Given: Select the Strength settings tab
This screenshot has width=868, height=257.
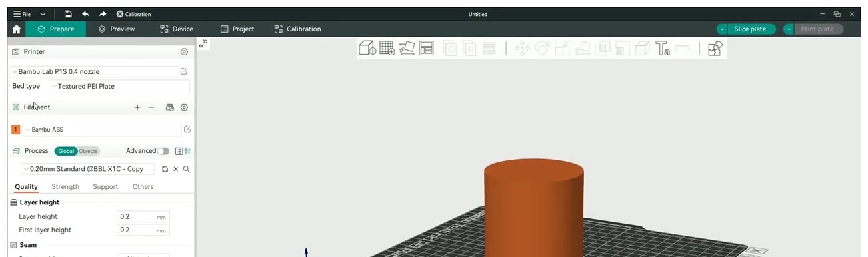Looking at the screenshot, I should [x=65, y=187].
